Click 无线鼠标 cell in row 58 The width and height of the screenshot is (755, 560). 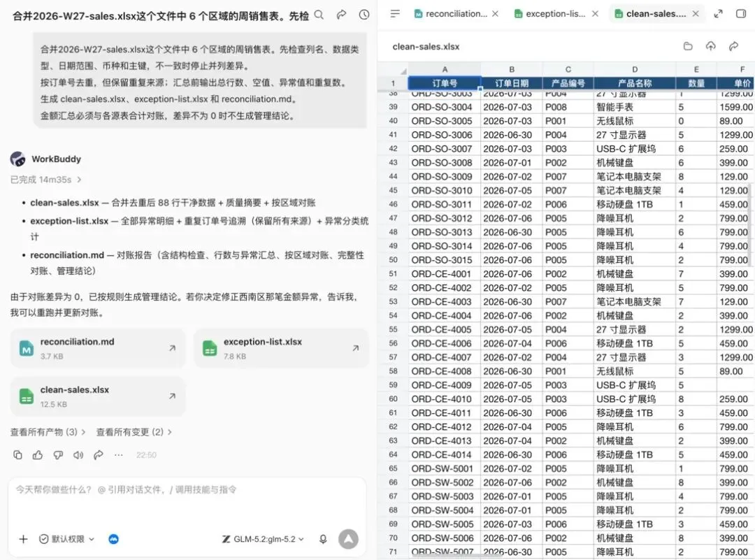[635, 371]
